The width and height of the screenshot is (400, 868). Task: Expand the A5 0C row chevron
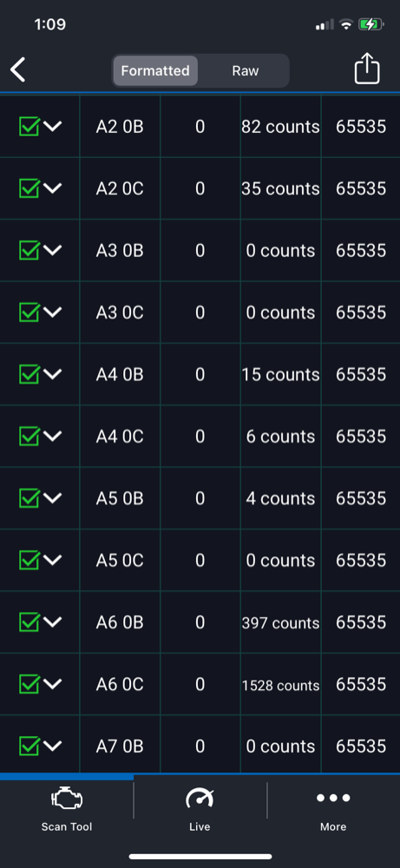click(53, 560)
